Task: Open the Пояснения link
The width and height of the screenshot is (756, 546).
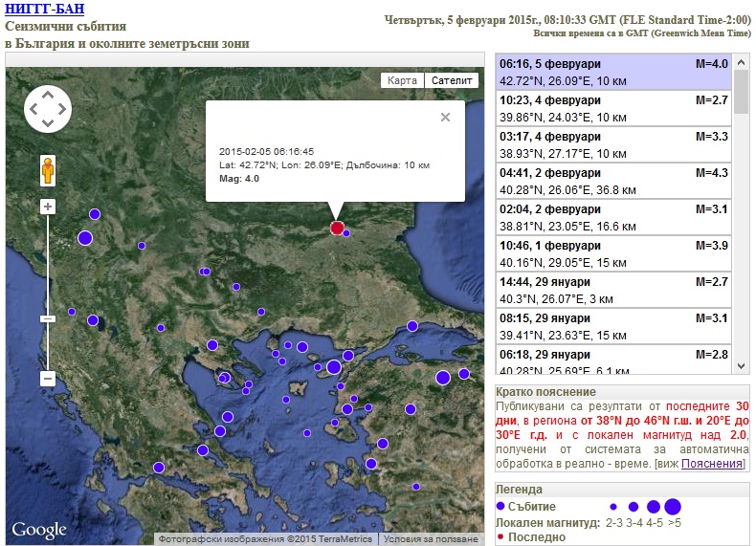Action: tap(712, 464)
